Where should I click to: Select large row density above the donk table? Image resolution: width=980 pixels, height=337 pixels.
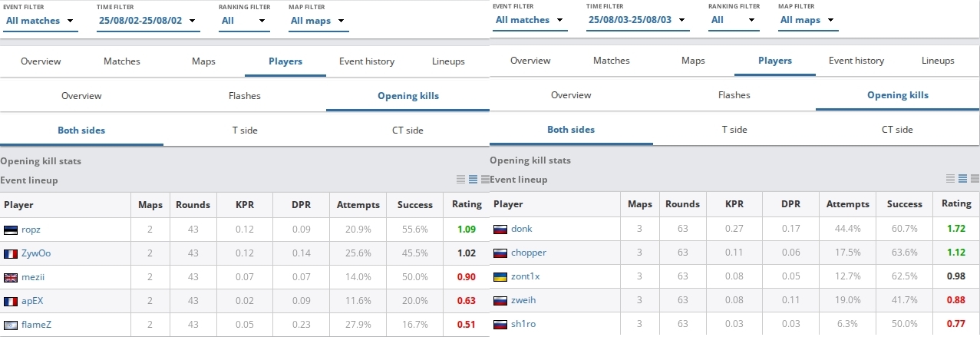pos(975,179)
